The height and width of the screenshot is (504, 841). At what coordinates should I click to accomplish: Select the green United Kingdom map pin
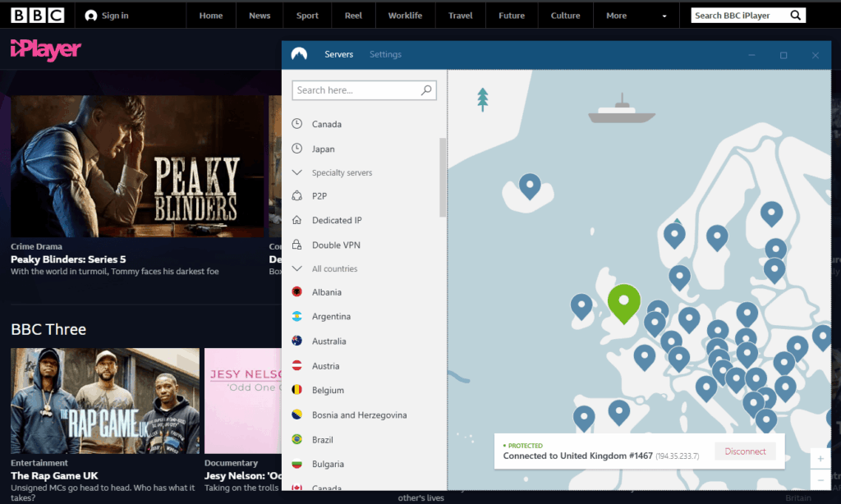(x=623, y=301)
